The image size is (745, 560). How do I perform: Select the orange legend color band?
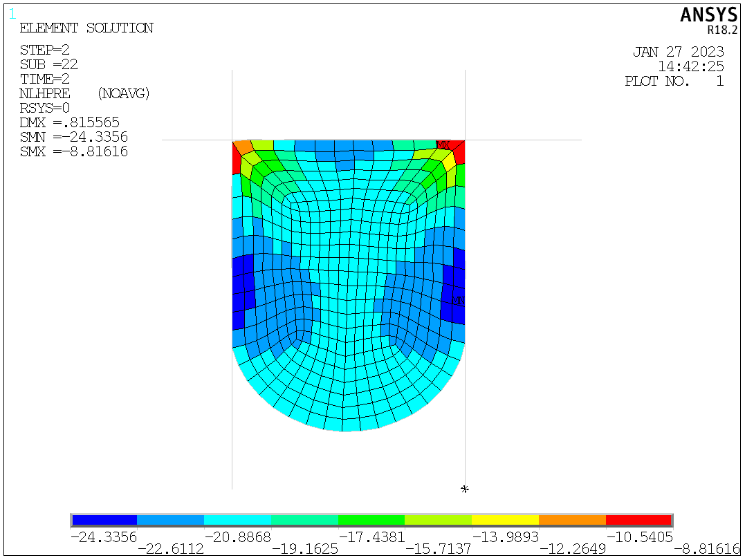pos(572,520)
